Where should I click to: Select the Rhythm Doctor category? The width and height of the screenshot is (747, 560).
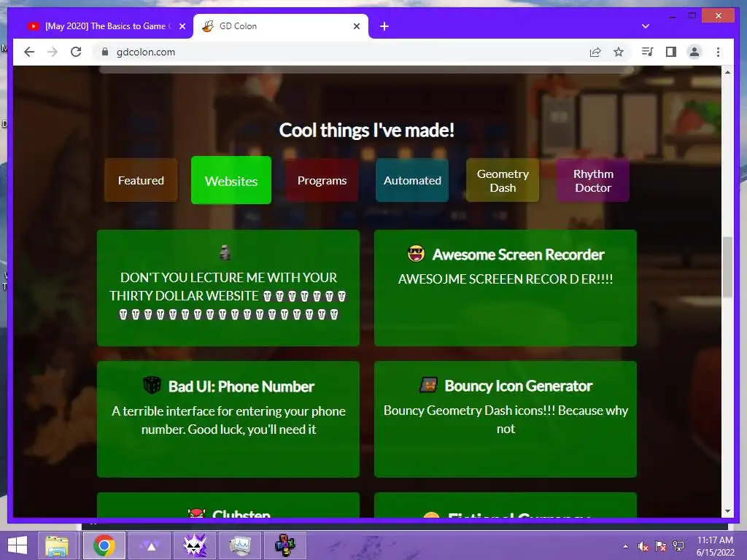coord(593,181)
